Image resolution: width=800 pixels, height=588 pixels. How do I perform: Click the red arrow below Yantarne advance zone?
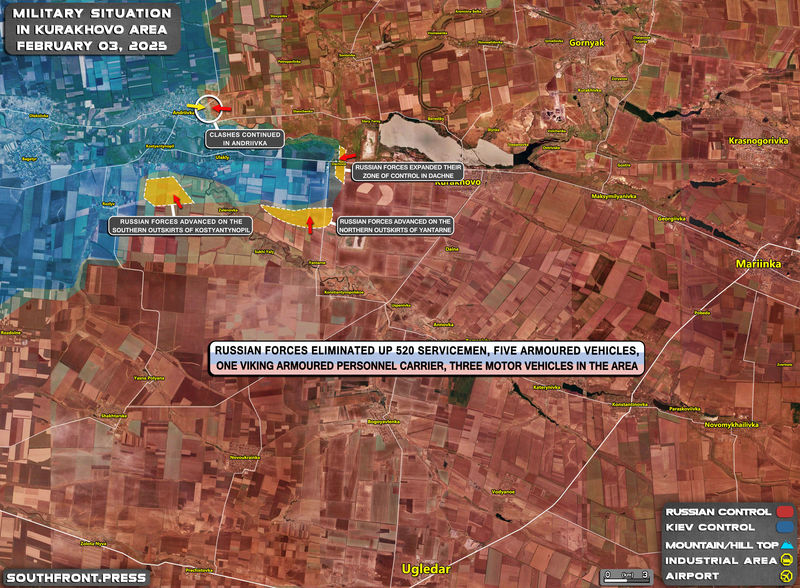coord(311,224)
